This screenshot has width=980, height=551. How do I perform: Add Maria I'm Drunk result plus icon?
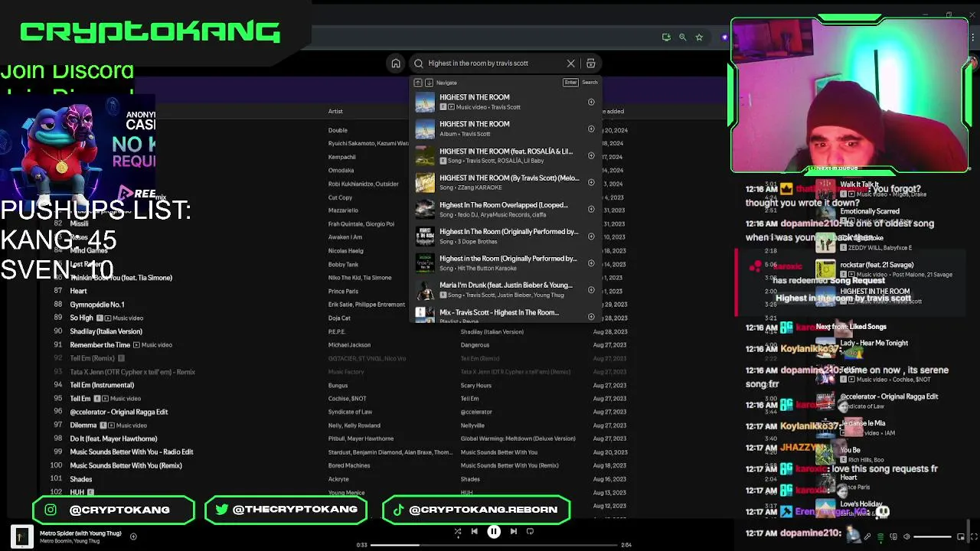pos(591,290)
